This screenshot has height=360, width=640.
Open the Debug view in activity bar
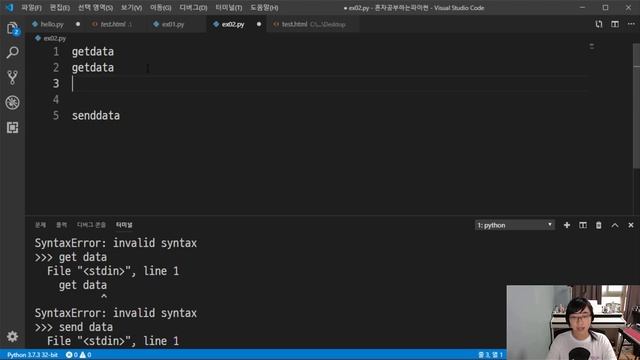[x=13, y=102]
